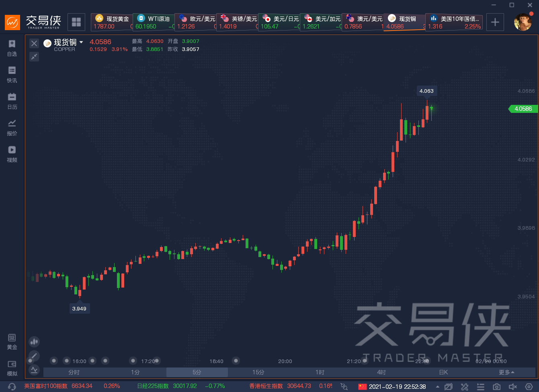Open the 日历 economic calendar
Viewport: 539px width, 392px height.
[x=12, y=101]
